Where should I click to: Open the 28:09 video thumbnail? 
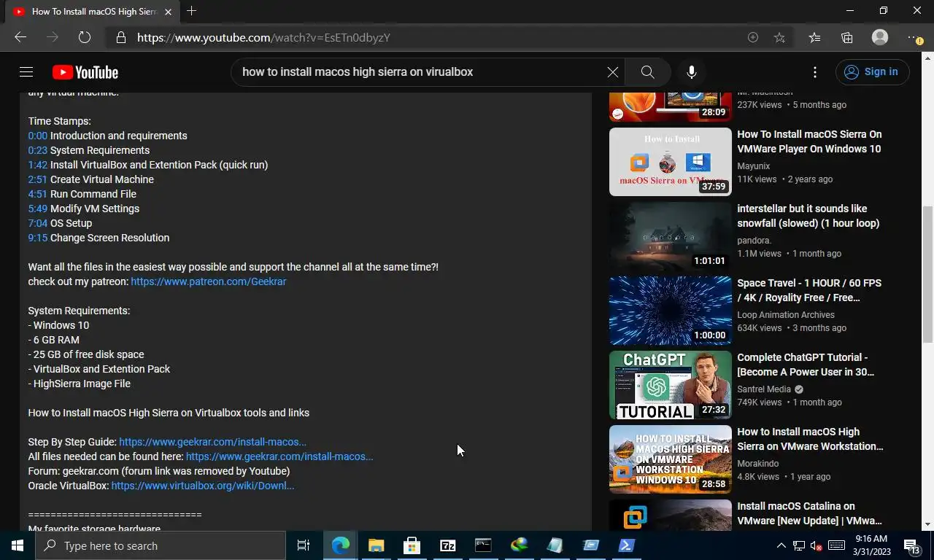click(671, 106)
